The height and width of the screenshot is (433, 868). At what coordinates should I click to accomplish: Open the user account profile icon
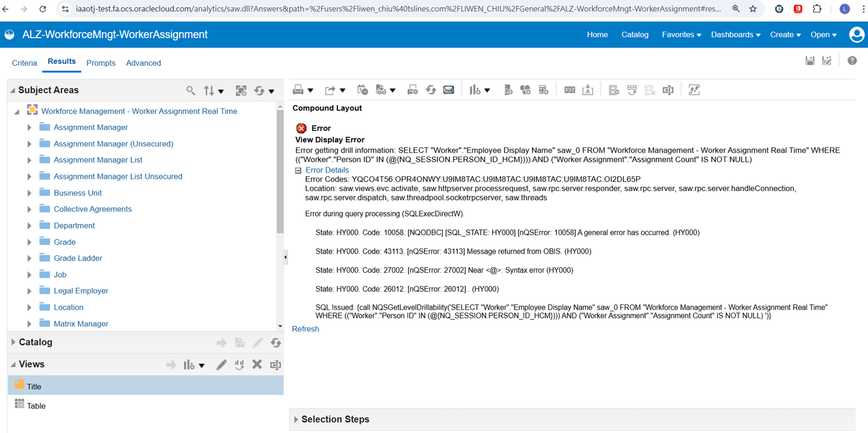point(856,34)
